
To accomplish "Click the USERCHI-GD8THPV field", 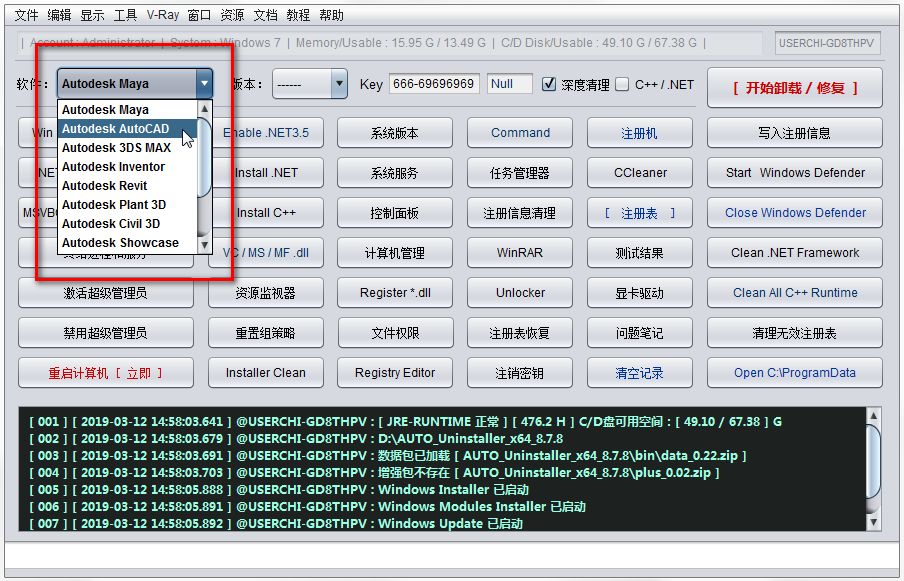I will (827, 43).
